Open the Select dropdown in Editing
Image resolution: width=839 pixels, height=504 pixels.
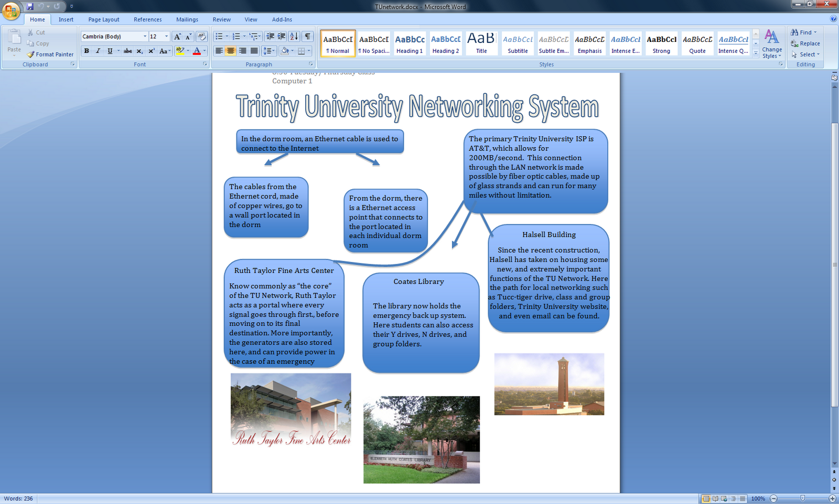coord(806,54)
